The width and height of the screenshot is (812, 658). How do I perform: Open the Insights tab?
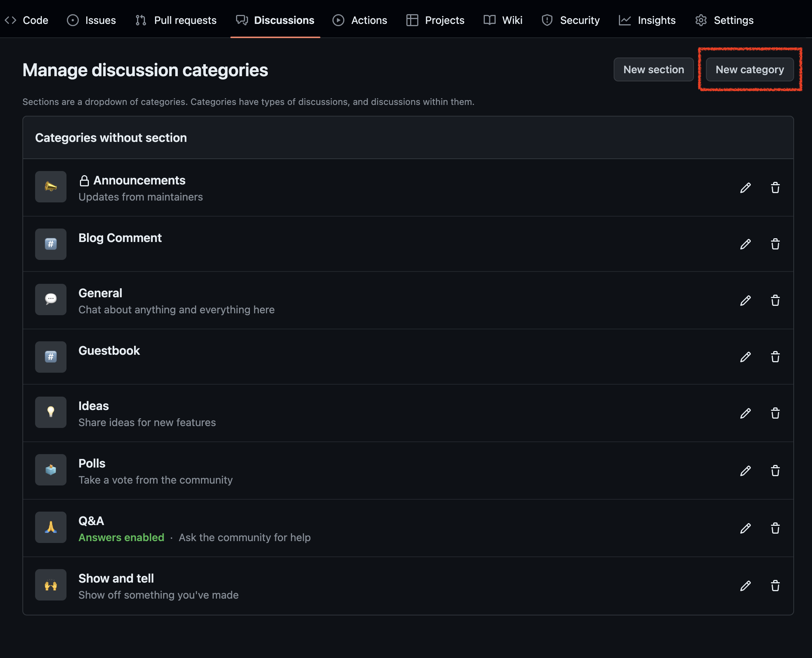pyautogui.click(x=647, y=20)
